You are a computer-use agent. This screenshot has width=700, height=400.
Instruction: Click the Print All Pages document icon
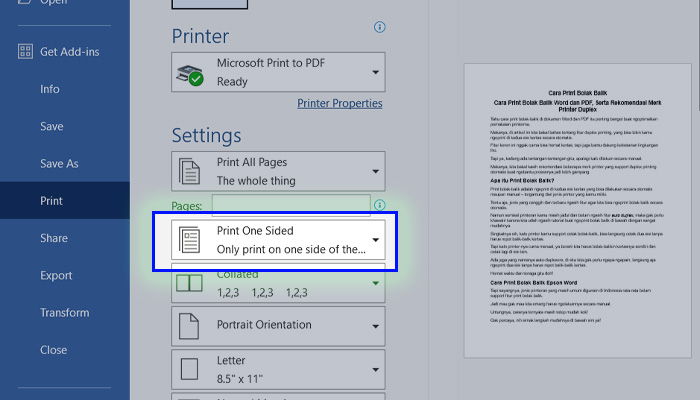point(189,171)
